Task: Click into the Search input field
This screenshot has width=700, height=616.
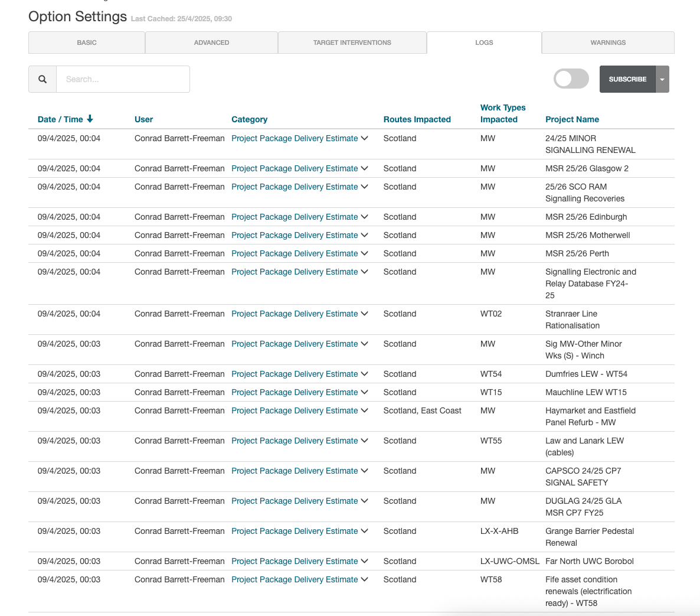Action: [x=123, y=79]
